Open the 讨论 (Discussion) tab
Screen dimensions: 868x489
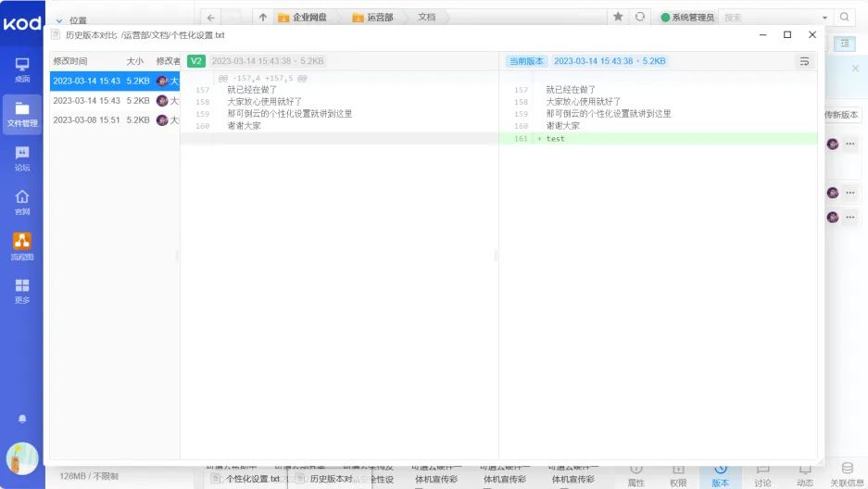tap(762, 476)
